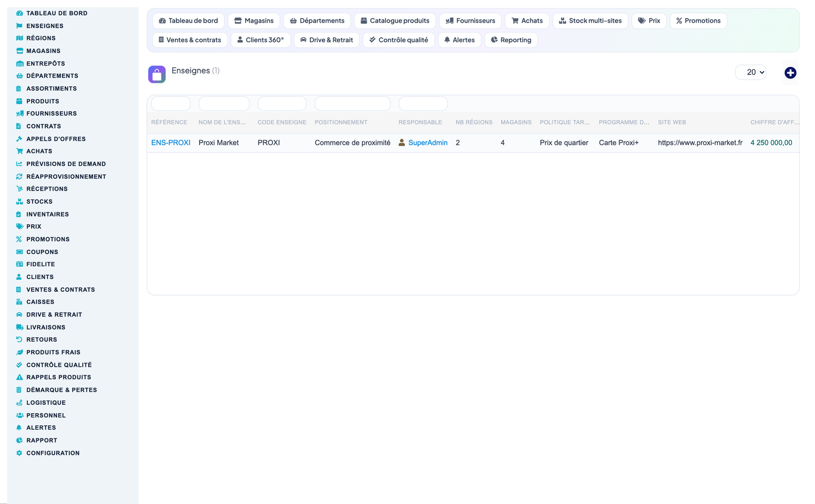Click the Enseignes flag icon in sidebar

coord(19,26)
